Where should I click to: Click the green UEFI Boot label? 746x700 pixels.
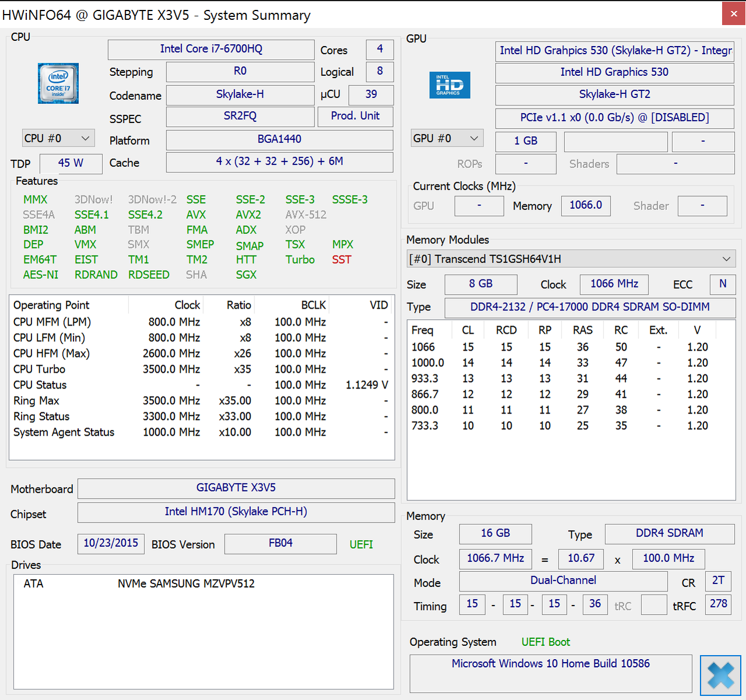coord(546,642)
